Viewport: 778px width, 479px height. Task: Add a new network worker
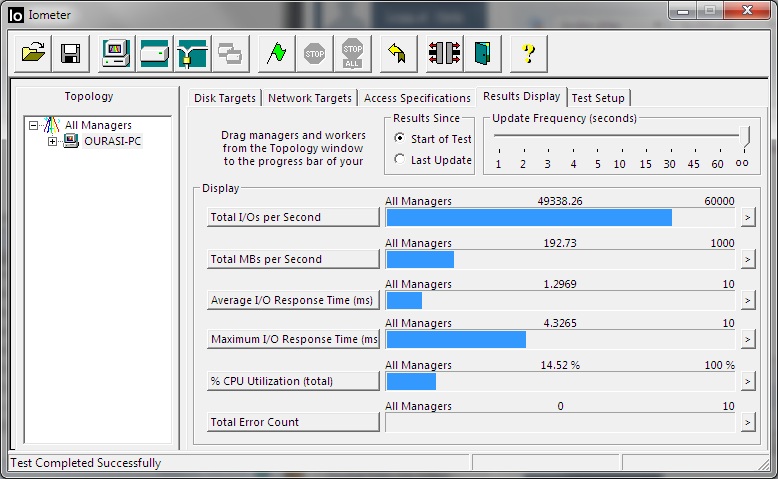pyautogui.click(x=192, y=54)
